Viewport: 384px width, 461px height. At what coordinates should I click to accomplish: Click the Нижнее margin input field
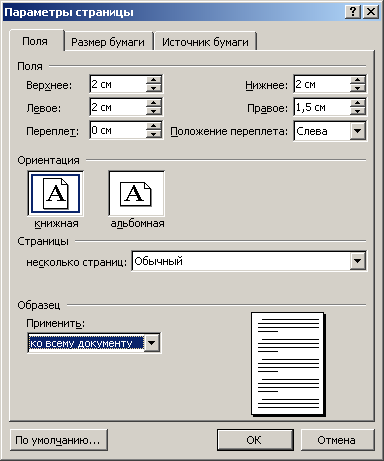coord(322,84)
